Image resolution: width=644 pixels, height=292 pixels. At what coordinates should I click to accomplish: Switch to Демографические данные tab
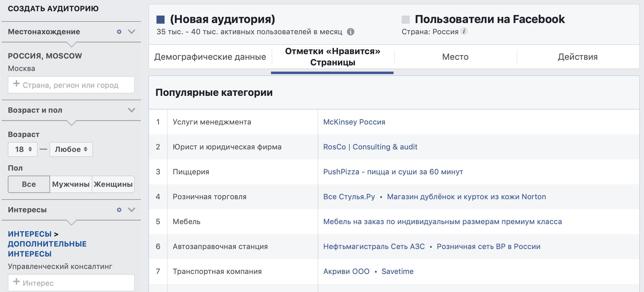pyautogui.click(x=210, y=57)
